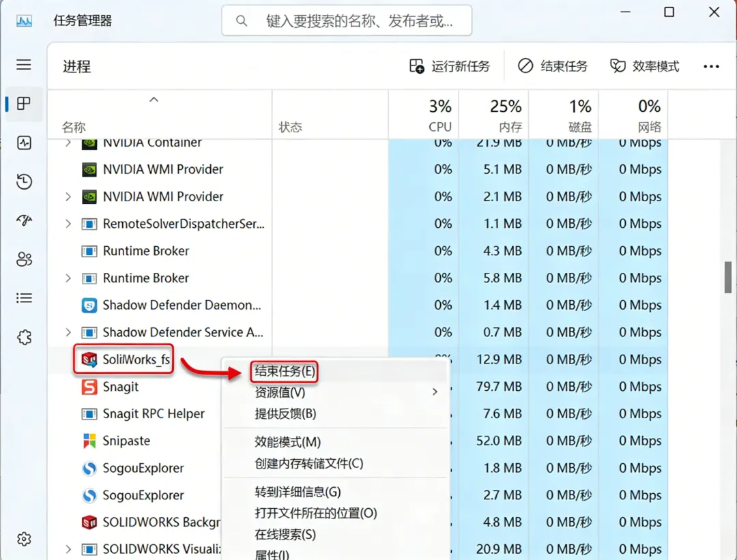Click the Snagit RPC Helper icon
This screenshot has height=560, width=737.
coord(89,414)
